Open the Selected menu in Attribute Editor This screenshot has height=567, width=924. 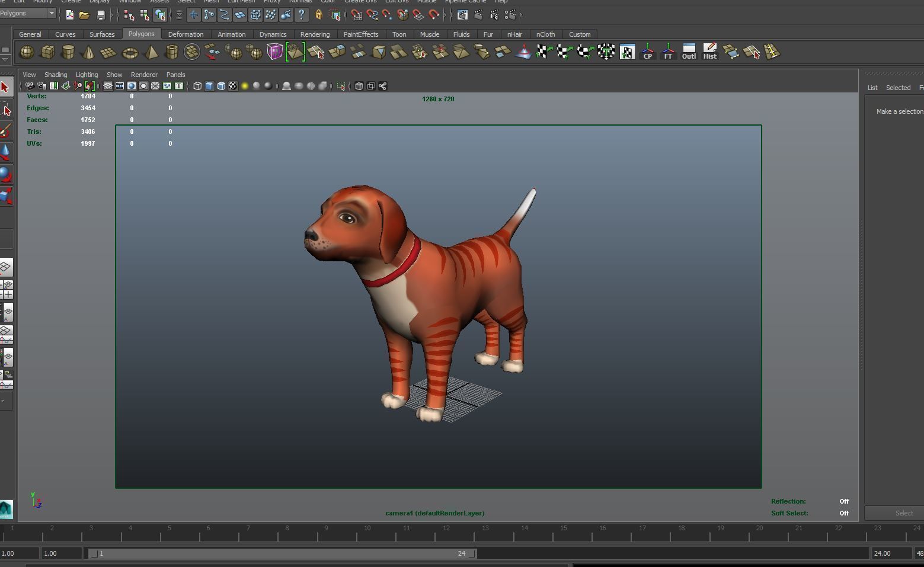pyautogui.click(x=898, y=88)
